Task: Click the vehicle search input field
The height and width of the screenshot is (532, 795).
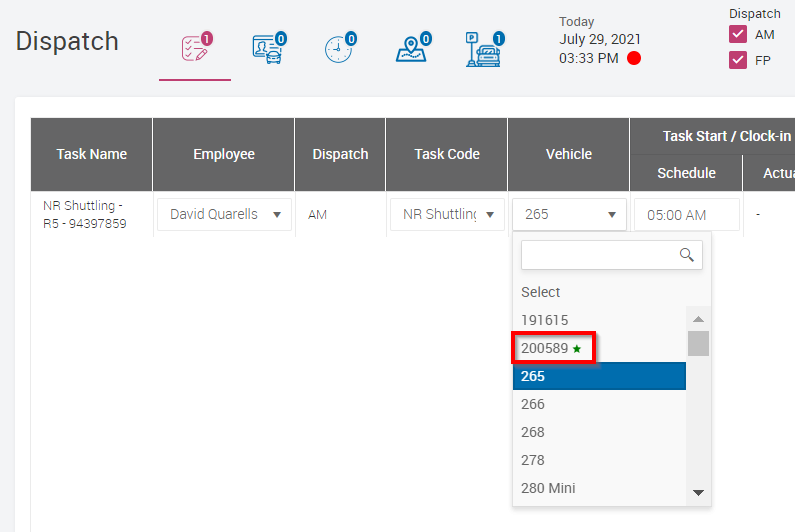Action: click(x=611, y=255)
